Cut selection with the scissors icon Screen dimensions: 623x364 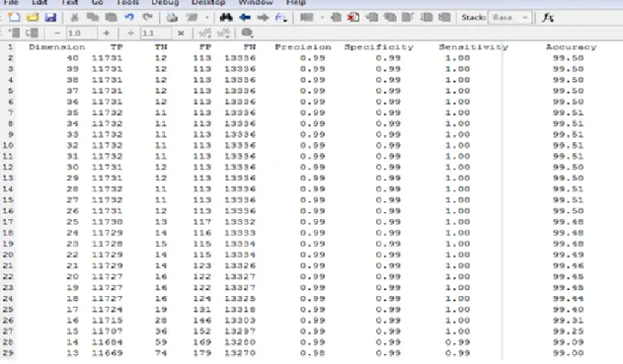[74, 17]
